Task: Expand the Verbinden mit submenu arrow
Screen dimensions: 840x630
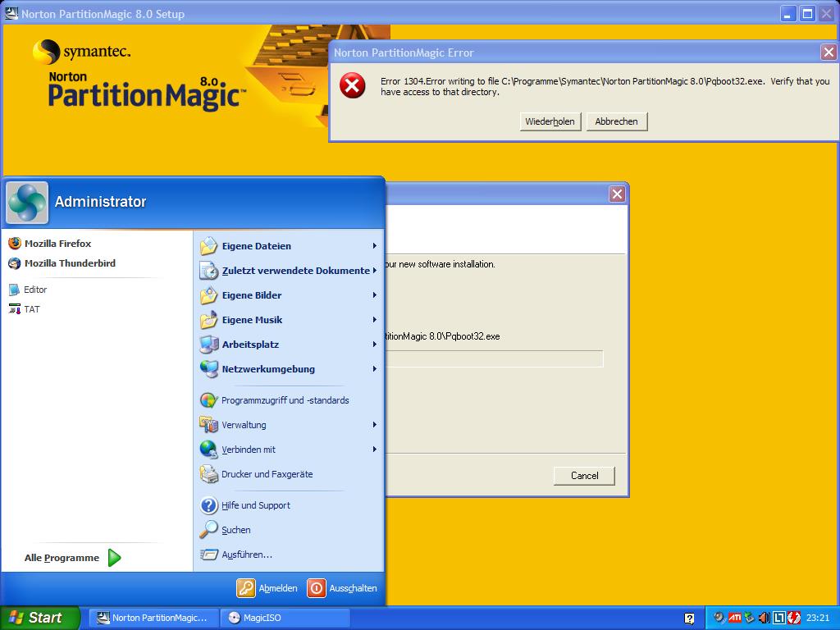Action: tap(374, 450)
